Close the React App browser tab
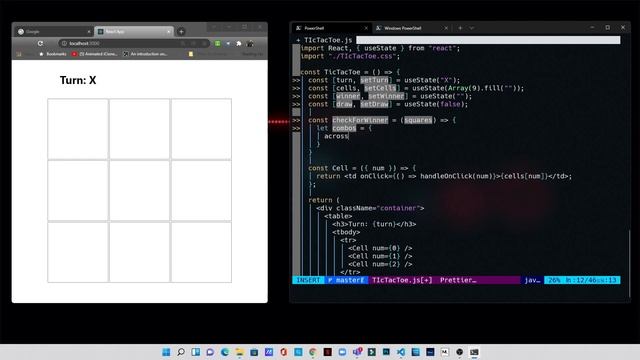 click(x=169, y=31)
